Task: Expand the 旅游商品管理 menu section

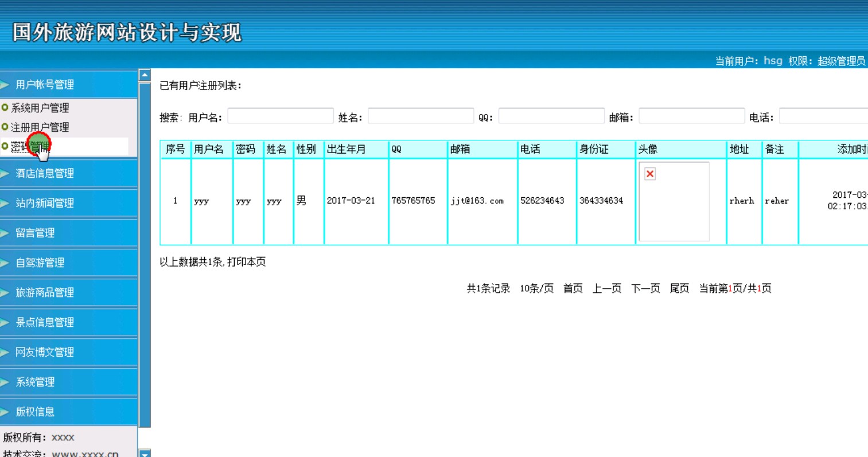Action: click(68, 292)
